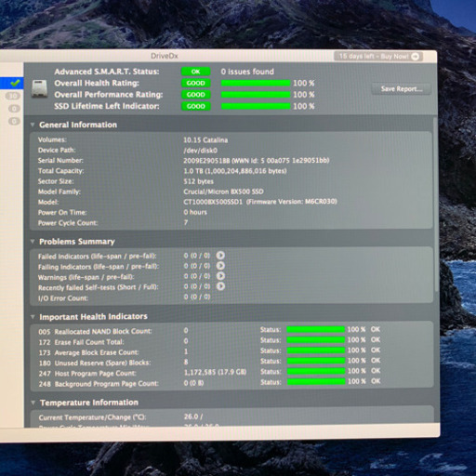Viewport: 476px width, 476px height.
Task: Click the vertical scrollbar of the report
Action: [436, 205]
